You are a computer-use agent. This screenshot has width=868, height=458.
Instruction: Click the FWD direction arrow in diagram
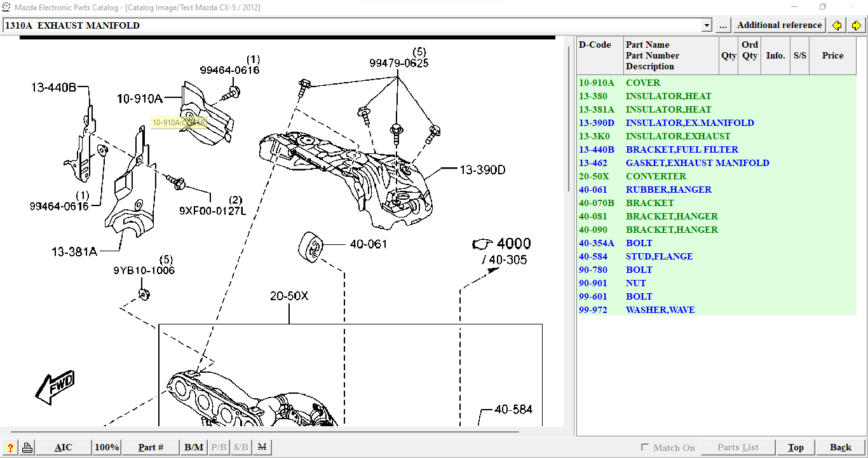55,387
